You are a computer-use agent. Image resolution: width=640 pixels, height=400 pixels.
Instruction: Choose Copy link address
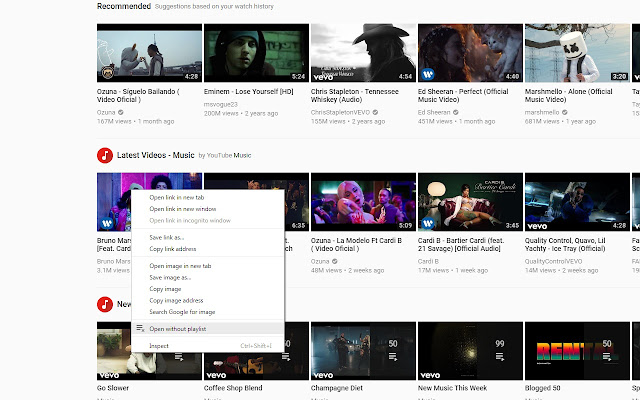[x=208, y=249]
